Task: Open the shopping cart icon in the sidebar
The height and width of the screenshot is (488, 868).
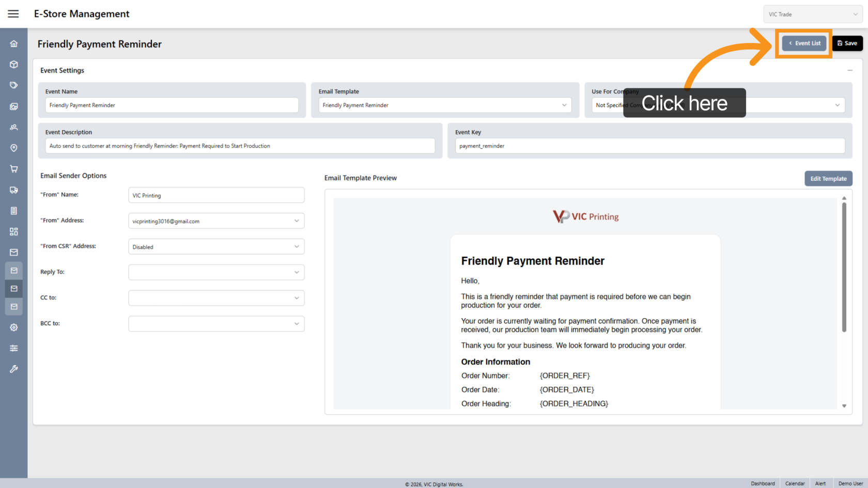Action: [x=14, y=169]
